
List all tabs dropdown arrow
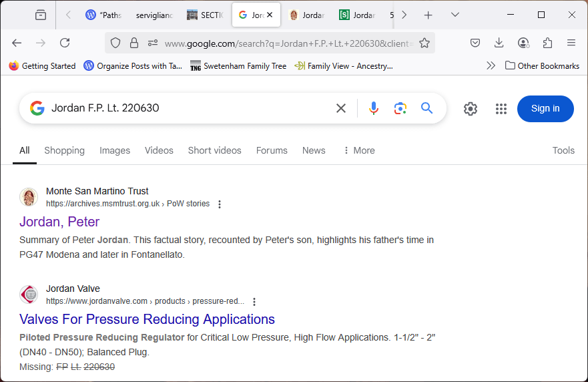click(455, 15)
